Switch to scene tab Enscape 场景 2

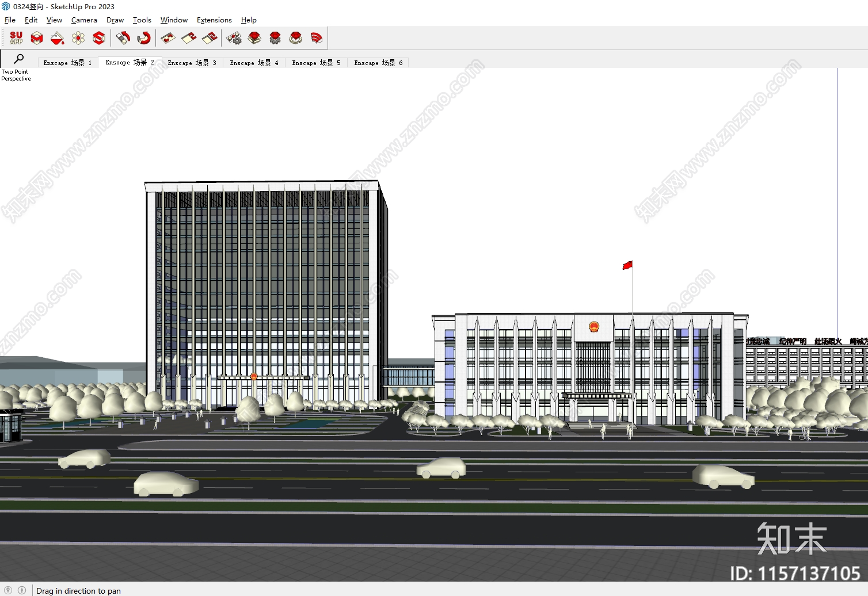130,62
